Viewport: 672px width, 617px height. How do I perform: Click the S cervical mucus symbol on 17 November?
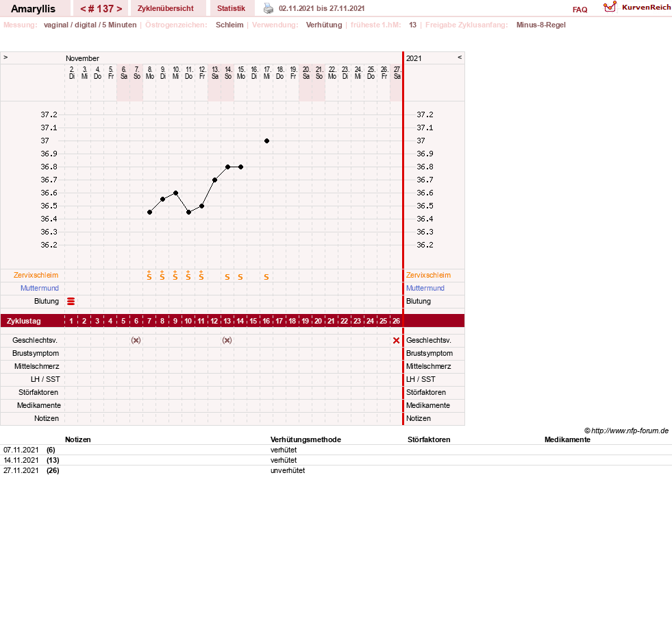pyautogui.click(x=266, y=277)
